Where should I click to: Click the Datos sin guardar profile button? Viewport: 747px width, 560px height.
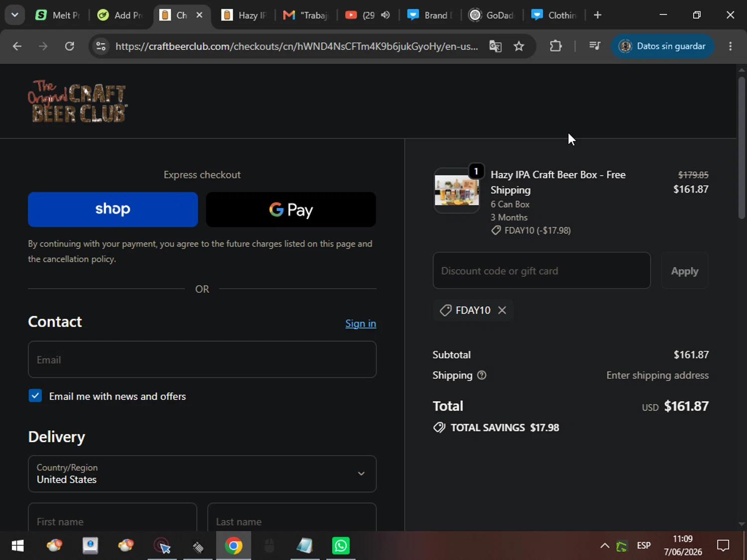click(x=662, y=46)
